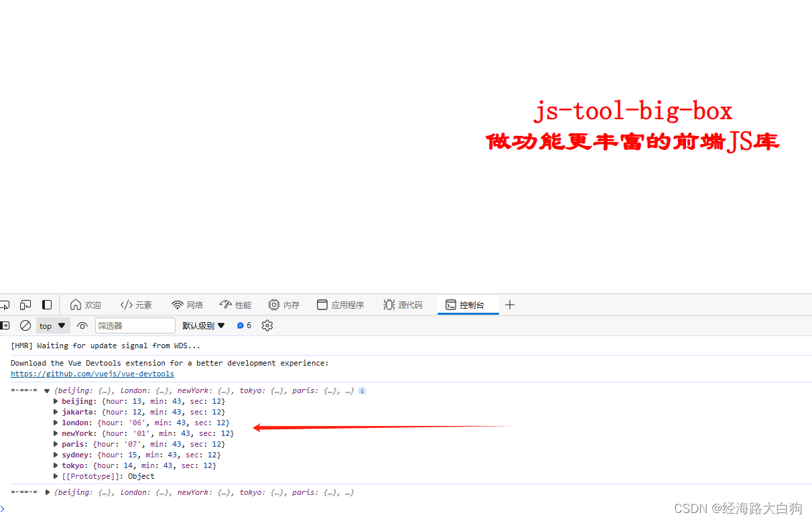The width and height of the screenshot is (812, 521).
Task: Click the dock side panel icon
Action: click(x=47, y=305)
